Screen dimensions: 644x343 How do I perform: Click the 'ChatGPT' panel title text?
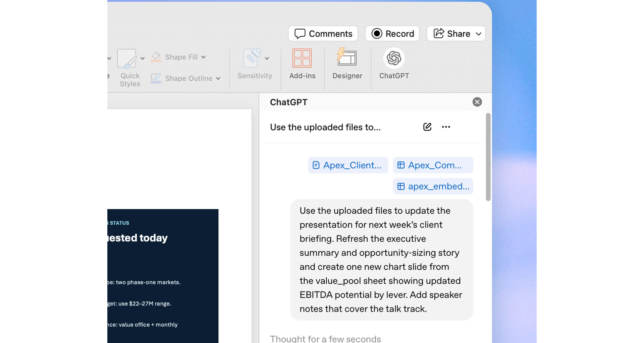coord(289,102)
